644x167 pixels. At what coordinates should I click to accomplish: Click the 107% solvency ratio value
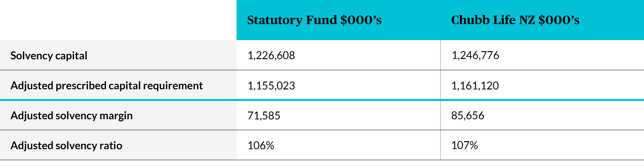point(464,146)
